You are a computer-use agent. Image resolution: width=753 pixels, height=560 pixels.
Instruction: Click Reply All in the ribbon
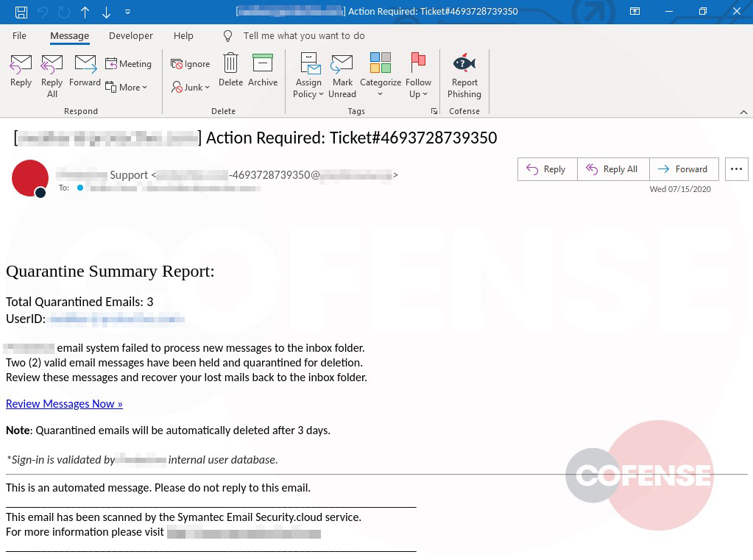pyautogui.click(x=52, y=75)
